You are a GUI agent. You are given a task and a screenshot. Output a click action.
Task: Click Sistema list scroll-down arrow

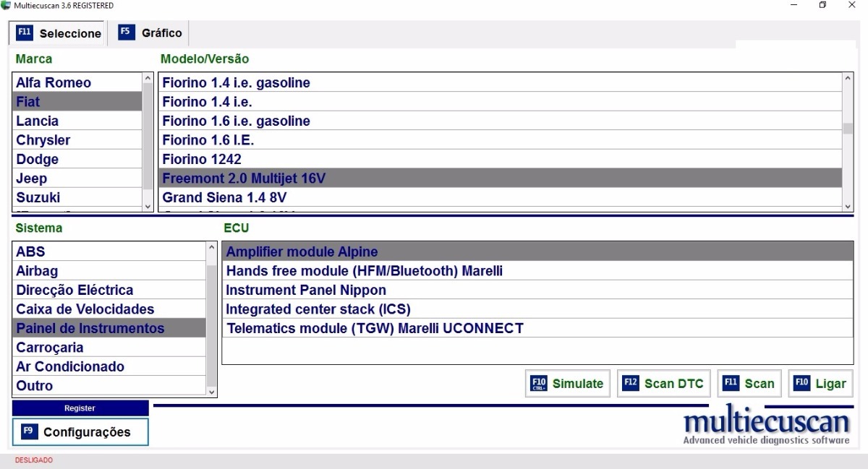(x=212, y=392)
